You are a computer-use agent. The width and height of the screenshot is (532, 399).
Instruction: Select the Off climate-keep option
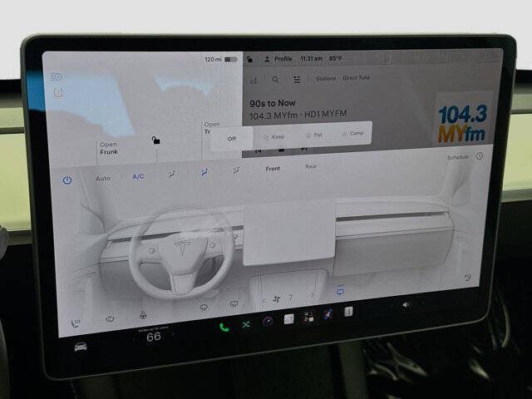point(232,139)
